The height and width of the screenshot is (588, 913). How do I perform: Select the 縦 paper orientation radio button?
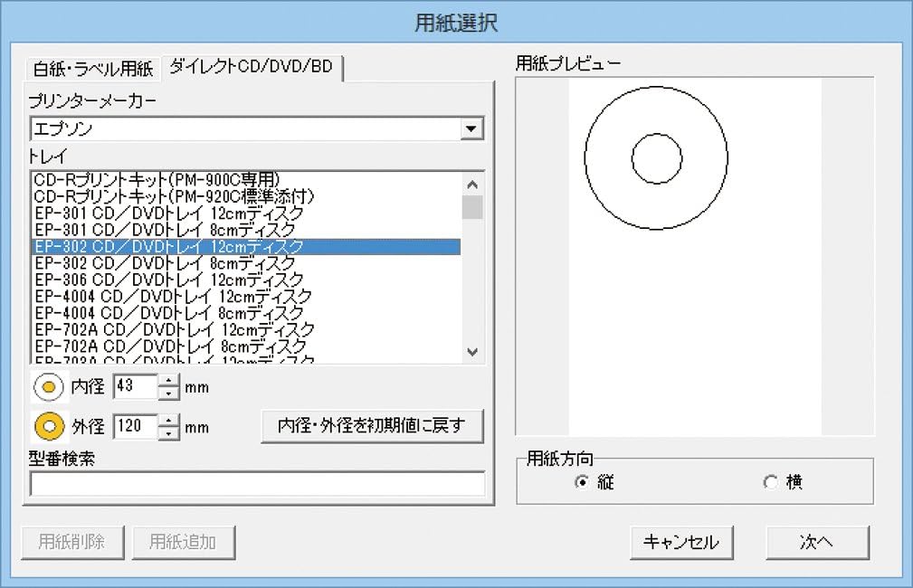point(582,483)
